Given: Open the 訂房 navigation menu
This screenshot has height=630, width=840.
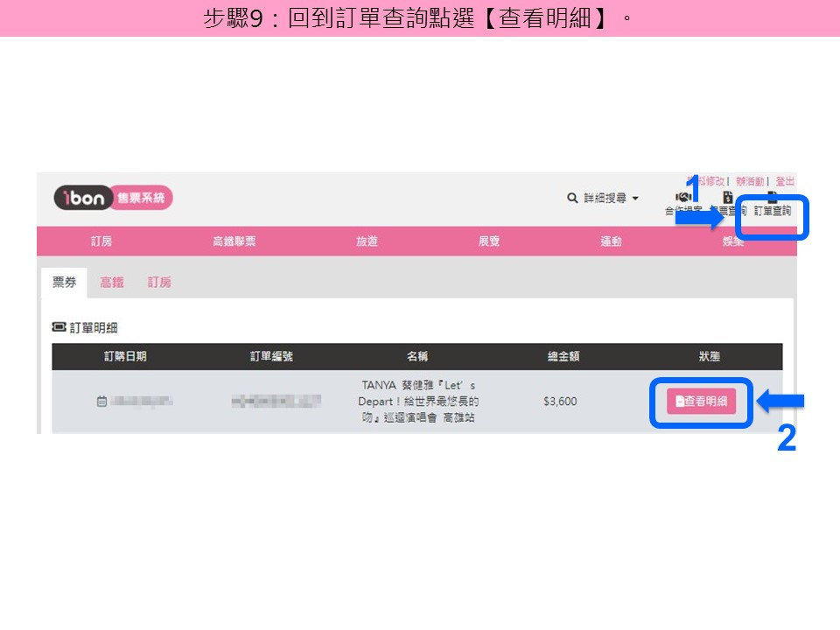Looking at the screenshot, I should [x=101, y=241].
